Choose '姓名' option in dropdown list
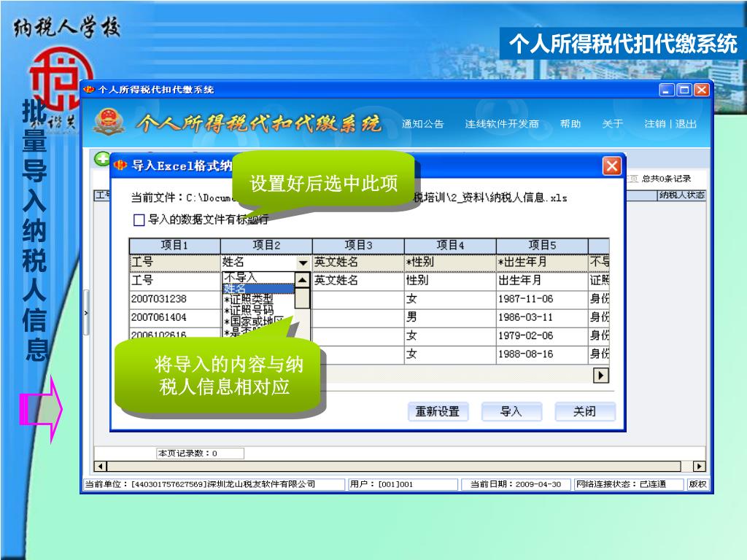Viewport: 747px width, 560px height. [258, 288]
